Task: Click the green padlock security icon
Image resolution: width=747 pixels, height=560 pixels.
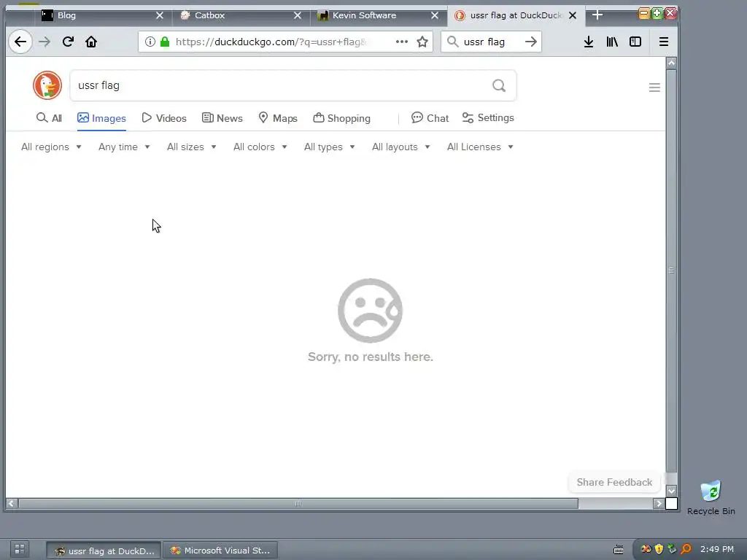Action: (x=165, y=42)
